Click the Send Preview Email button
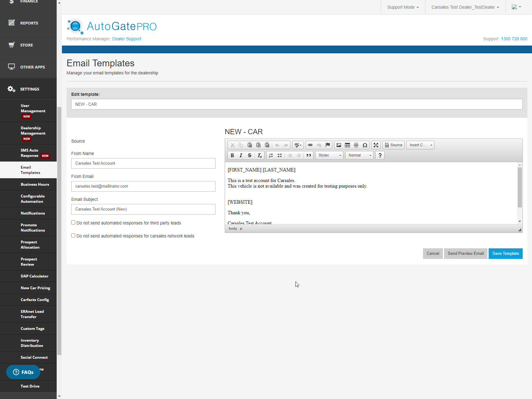This screenshot has height=399, width=532. coord(466,254)
